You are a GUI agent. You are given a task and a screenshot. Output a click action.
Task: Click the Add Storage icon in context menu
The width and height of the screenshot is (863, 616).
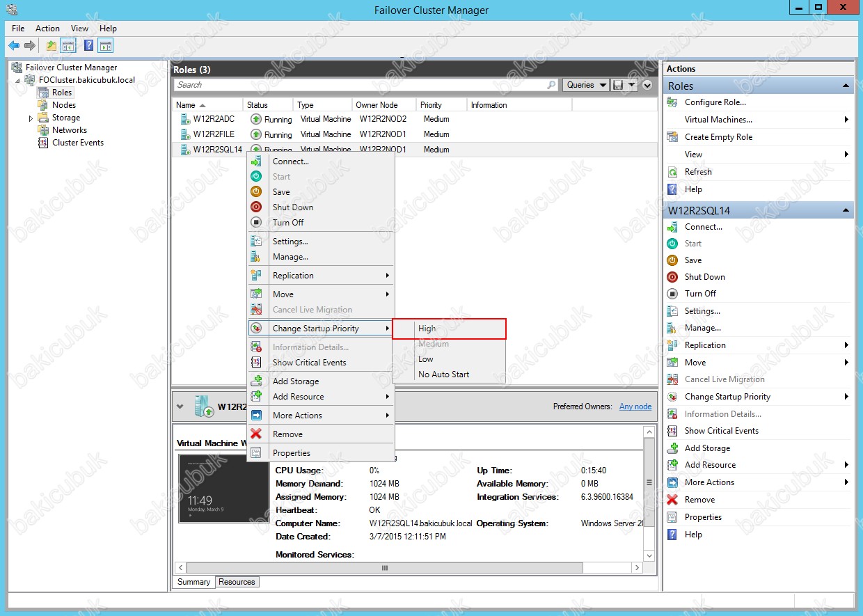(x=256, y=381)
